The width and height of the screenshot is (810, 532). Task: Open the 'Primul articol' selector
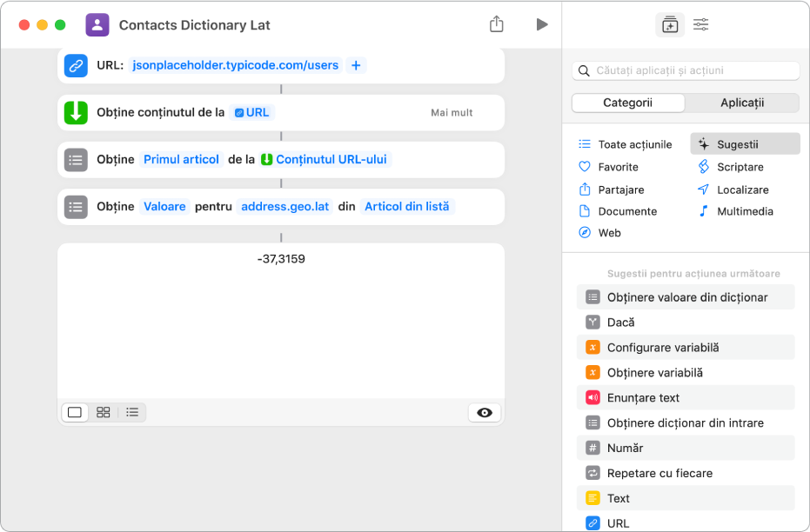(182, 159)
